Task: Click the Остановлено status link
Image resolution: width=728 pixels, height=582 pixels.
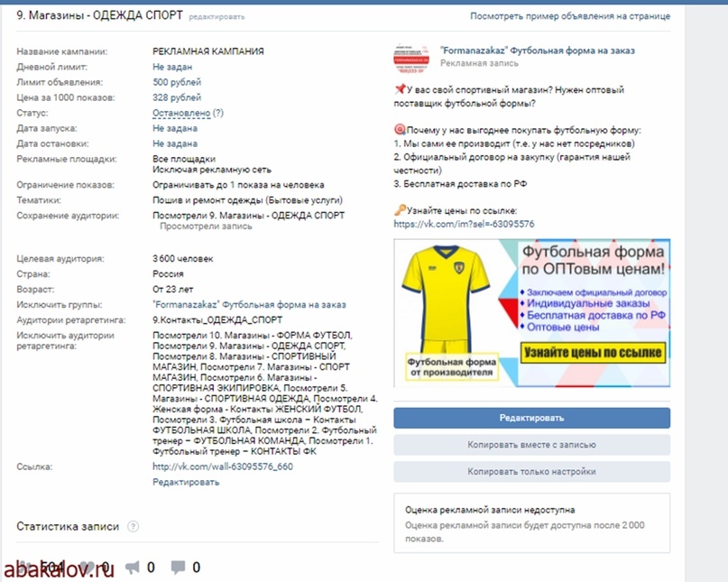Action: pyautogui.click(x=181, y=113)
